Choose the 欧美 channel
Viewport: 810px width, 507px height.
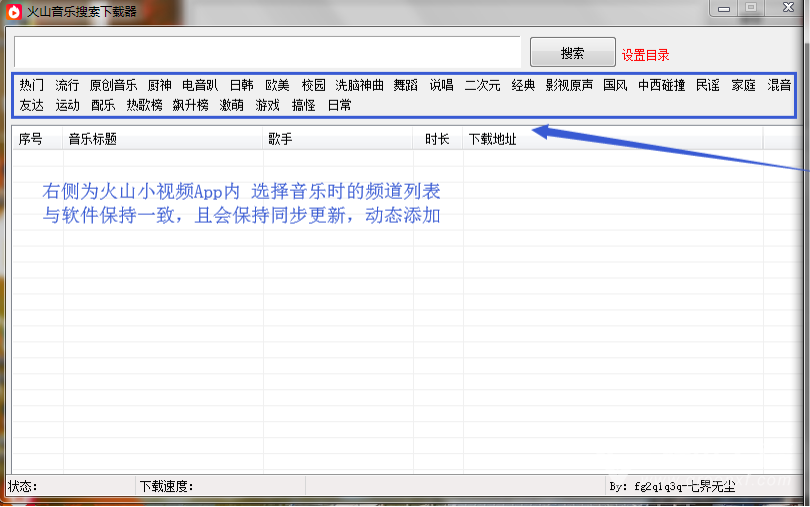[277, 85]
